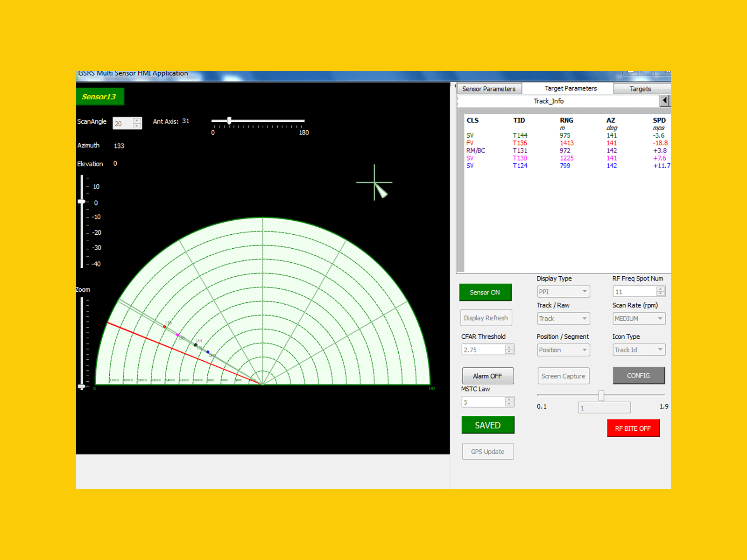Click the SPD column header
747x560 pixels.
[x=659, y=120]
